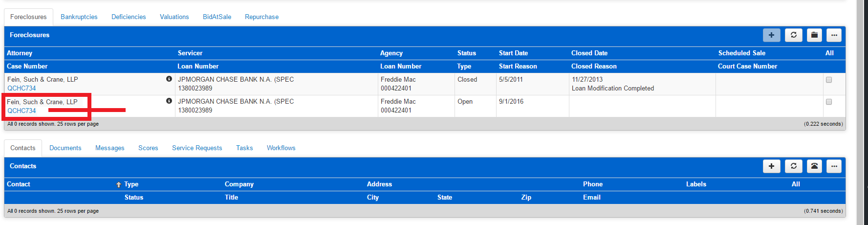Click the info icon on the Closed foreclosure row
Viewport: 868px width, 225px height.
[x=169, y=79]
